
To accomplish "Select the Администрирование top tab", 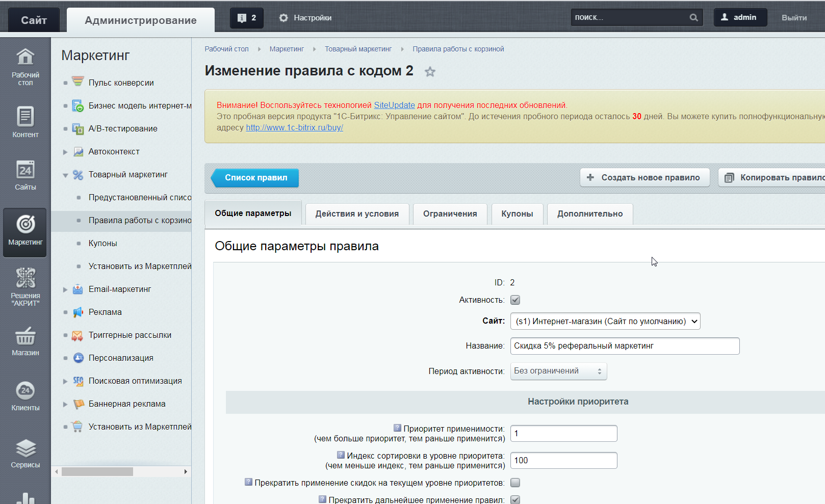I will pyautogui.click(x=141, y=20).
